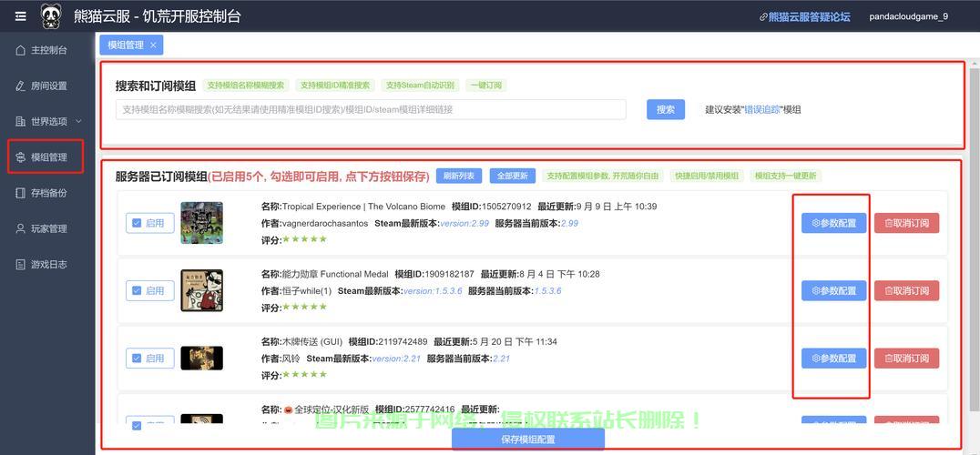Open 参数配置 for 木牌传送 (GUI)

click(x=833, y=359)
